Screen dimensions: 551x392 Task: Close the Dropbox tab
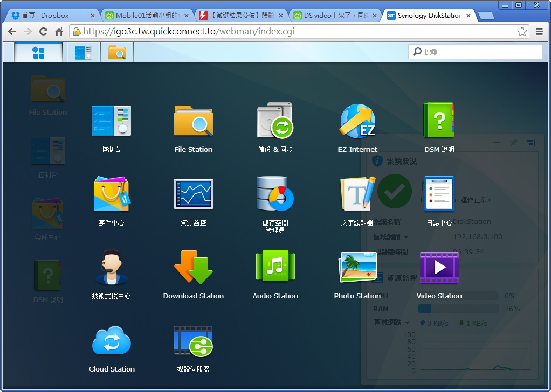93,16
